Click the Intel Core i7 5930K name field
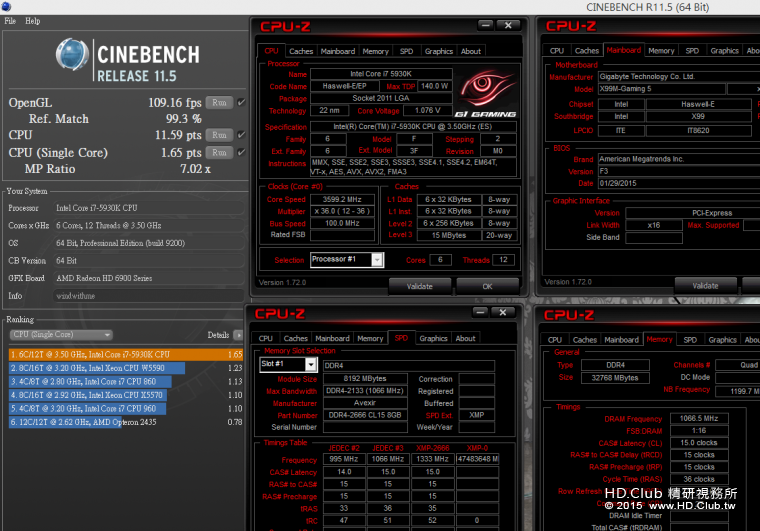The height and width of the screenshot is (531, 760). [x=381, y=74]
